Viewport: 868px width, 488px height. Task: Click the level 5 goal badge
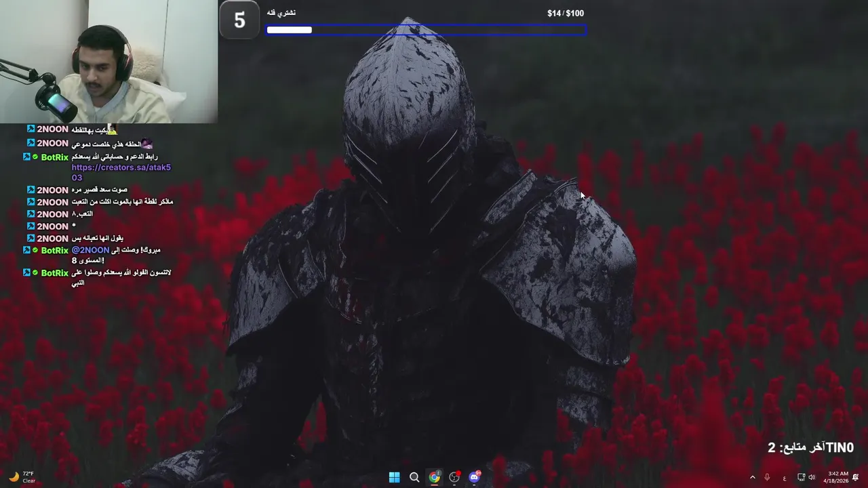pos(239,20)
